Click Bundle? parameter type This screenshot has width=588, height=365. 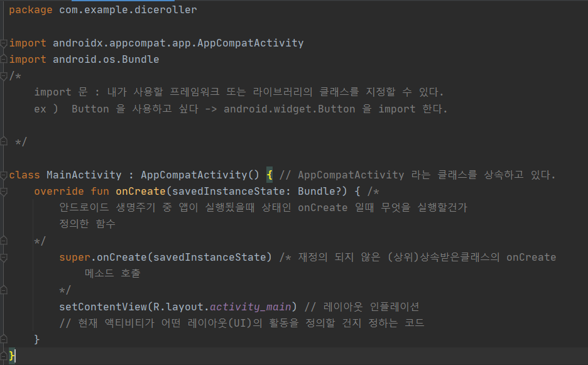point(320,192)
